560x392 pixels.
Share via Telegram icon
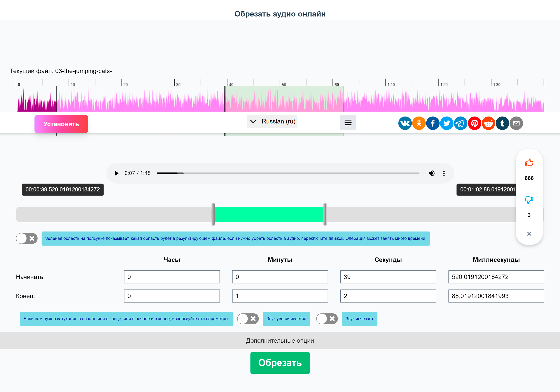click(x=460, y=123)
